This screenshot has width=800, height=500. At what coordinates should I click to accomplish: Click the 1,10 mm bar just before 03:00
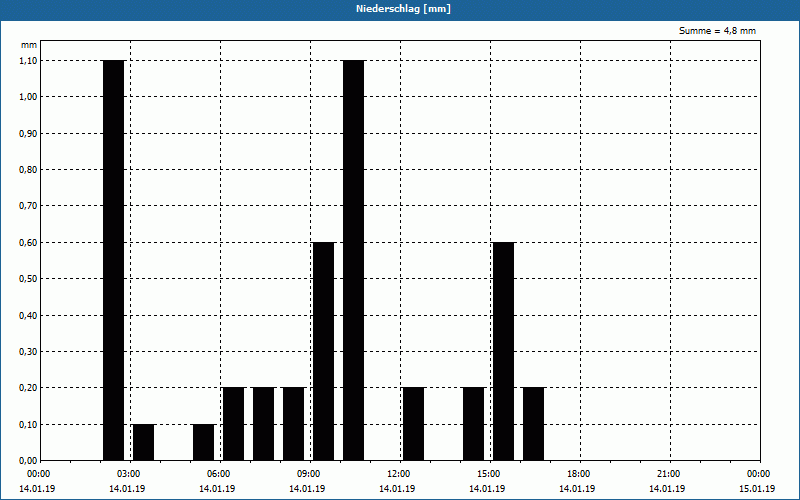(x=114, y=260)
